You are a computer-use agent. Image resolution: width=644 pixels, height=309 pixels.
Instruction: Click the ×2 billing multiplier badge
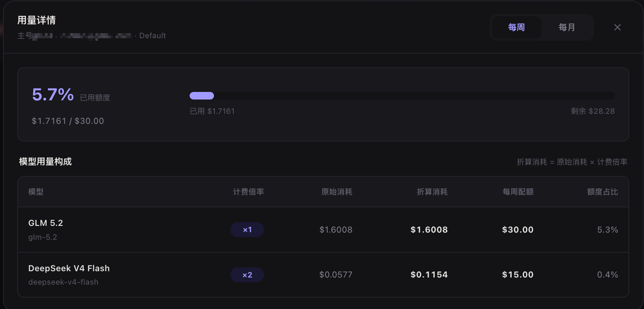click(247, 275)
